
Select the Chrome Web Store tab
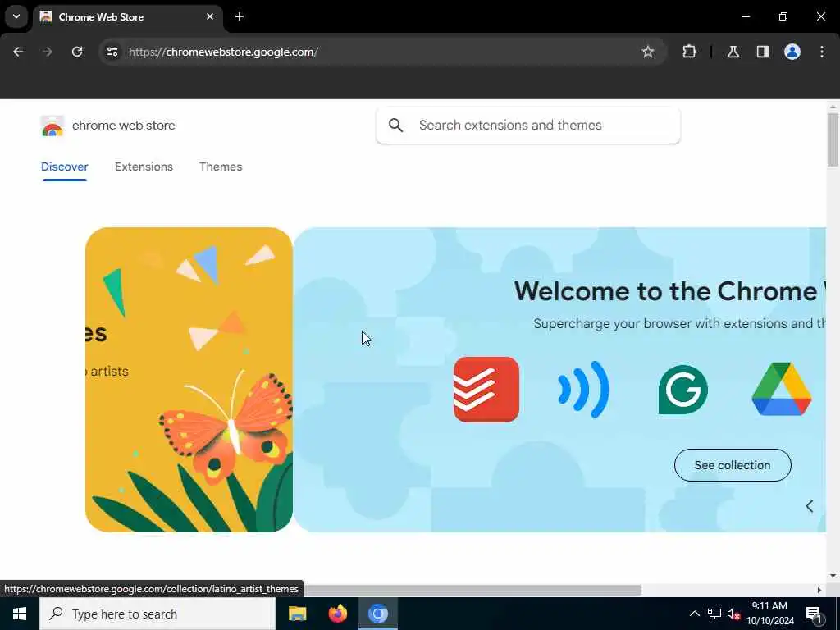point(127,17)
